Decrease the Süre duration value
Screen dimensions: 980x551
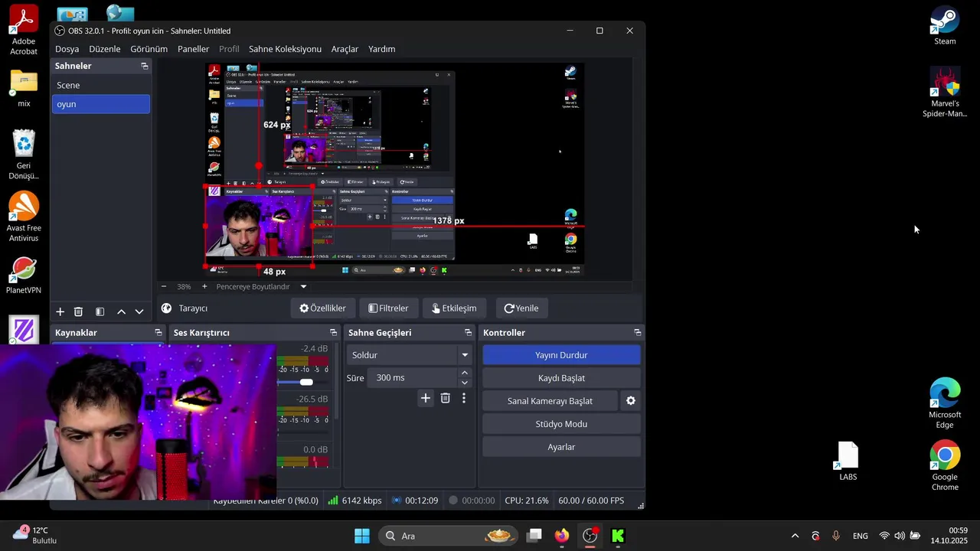[x=464, y=383]
